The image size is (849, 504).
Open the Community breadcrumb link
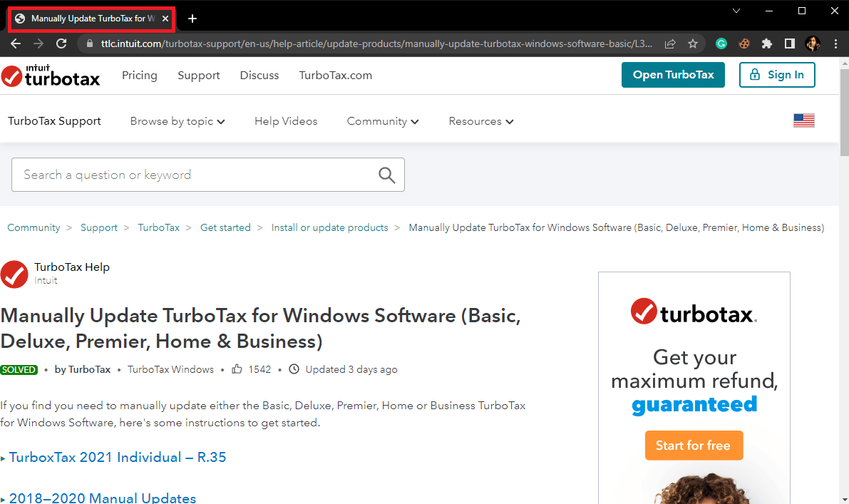click(34, 228)
